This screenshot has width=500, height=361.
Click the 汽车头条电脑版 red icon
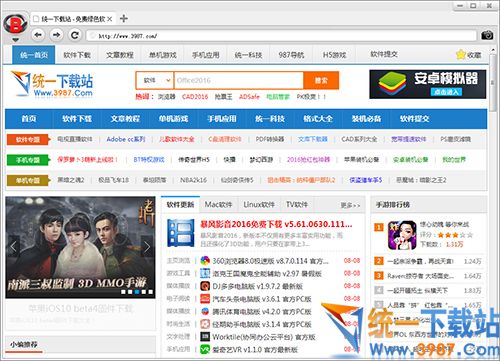pos(205,299)
